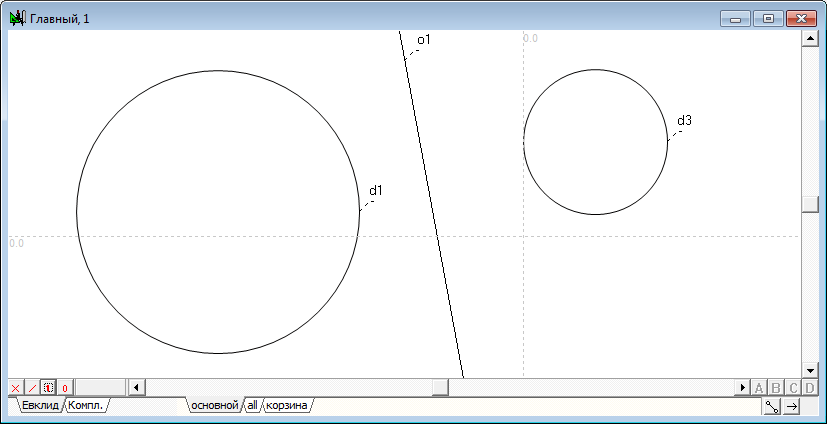827x424 pixels.
Task: Minimize the Главный window
Action: pyautogui.click(x=735, y=19)
